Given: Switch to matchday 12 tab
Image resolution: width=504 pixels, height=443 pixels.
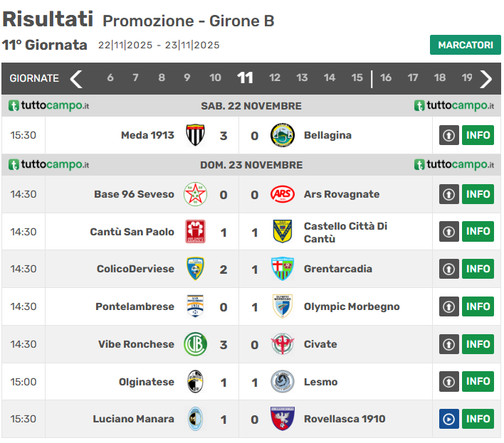Looking at the screenshot, I should coord(275,78).
